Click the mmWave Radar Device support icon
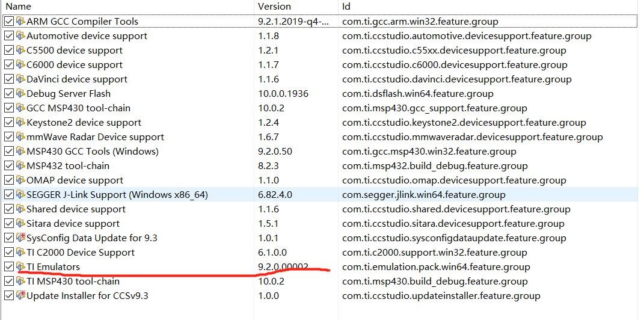The height and width of the screenshot is (320, 644). (20, 137)
